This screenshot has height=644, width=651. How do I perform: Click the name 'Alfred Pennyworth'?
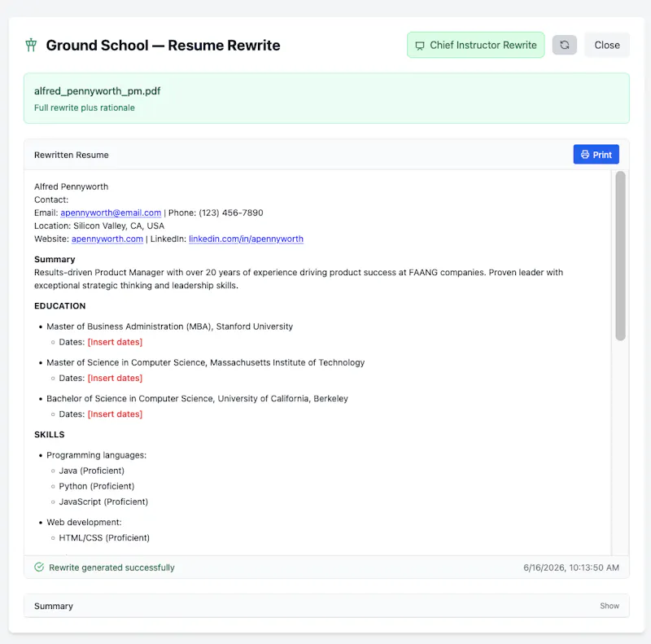[71, 186]
